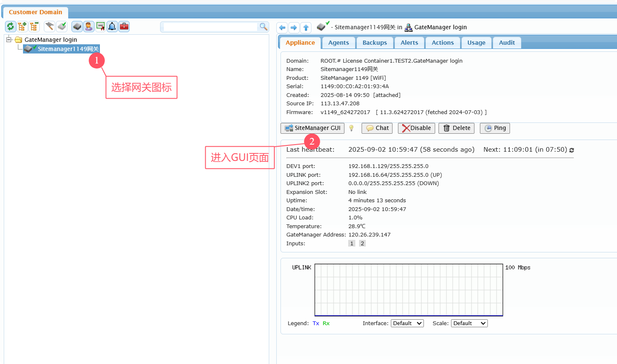Screen dimensions: 617x364
Task: Open the Usage tab
Action: coord(476,43)
